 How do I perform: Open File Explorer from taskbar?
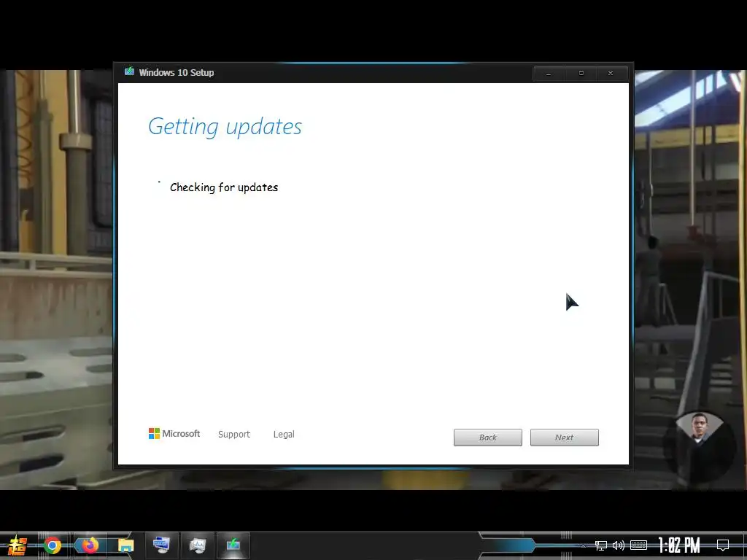[125, 545]
